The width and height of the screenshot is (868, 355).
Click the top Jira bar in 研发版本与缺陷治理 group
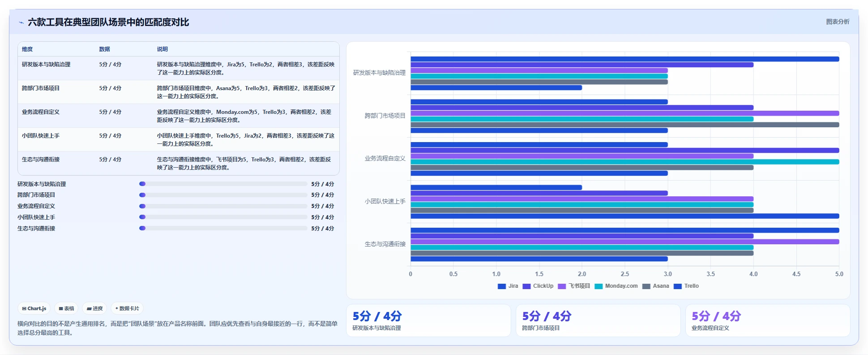pos(625,59)
